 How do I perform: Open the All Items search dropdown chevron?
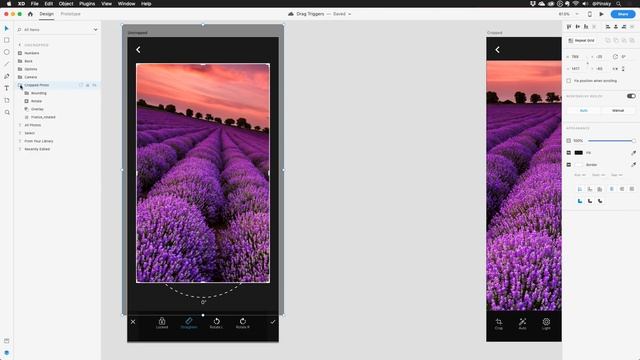[x=96, y=30]
